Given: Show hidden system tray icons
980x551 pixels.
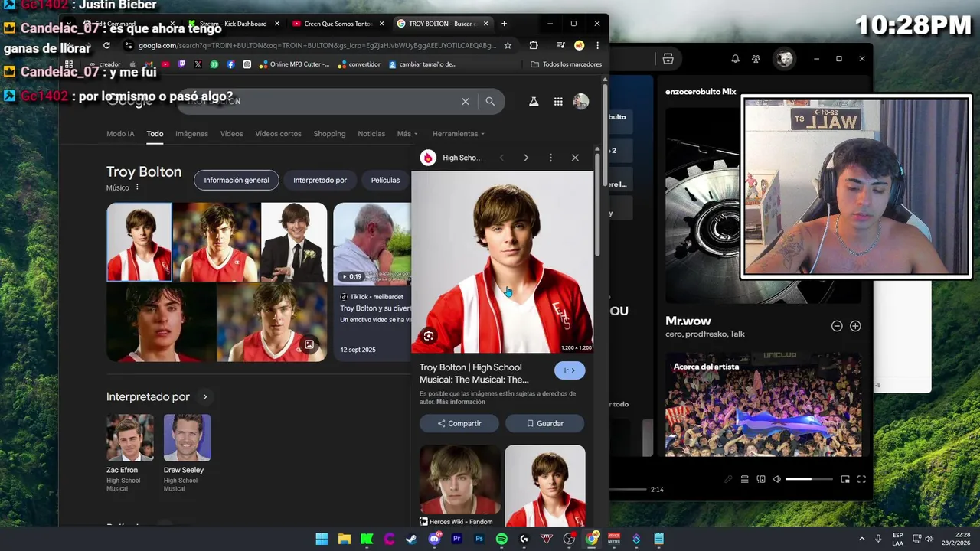Looking at the screenshot, I should (x=861, y=539).
